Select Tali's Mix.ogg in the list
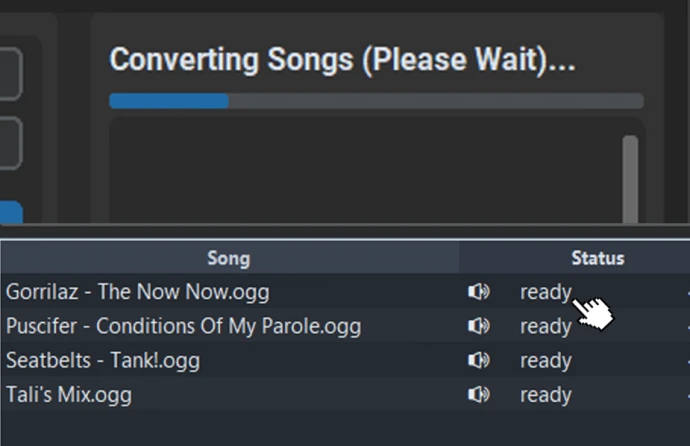This screenshot has height=446, width=690. (x=69, y=394)
